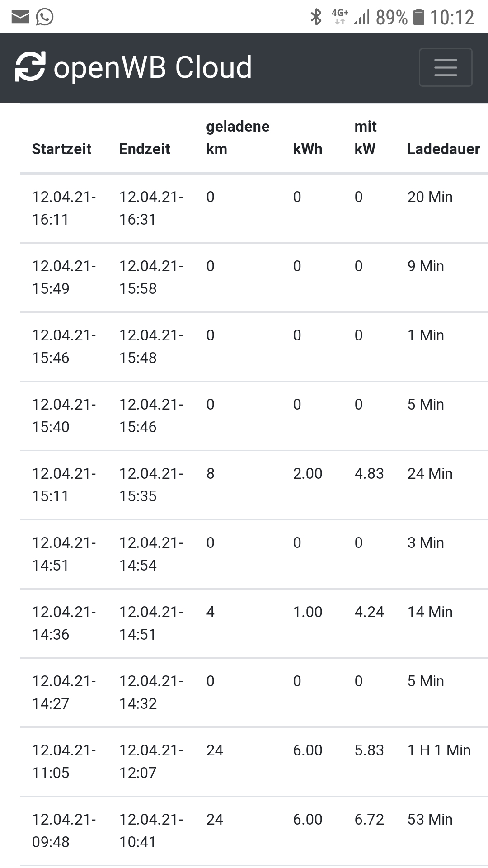The height and width of the screenshot is (868, 488).
Task: Click the kWh column header
Action: (x=308, y=149)
